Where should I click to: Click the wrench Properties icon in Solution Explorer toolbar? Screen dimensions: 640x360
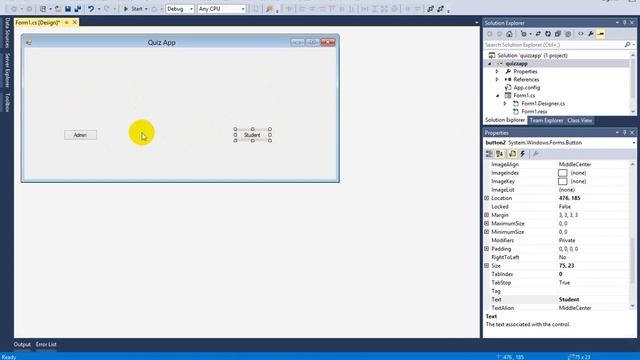click(x=591, y=34)
